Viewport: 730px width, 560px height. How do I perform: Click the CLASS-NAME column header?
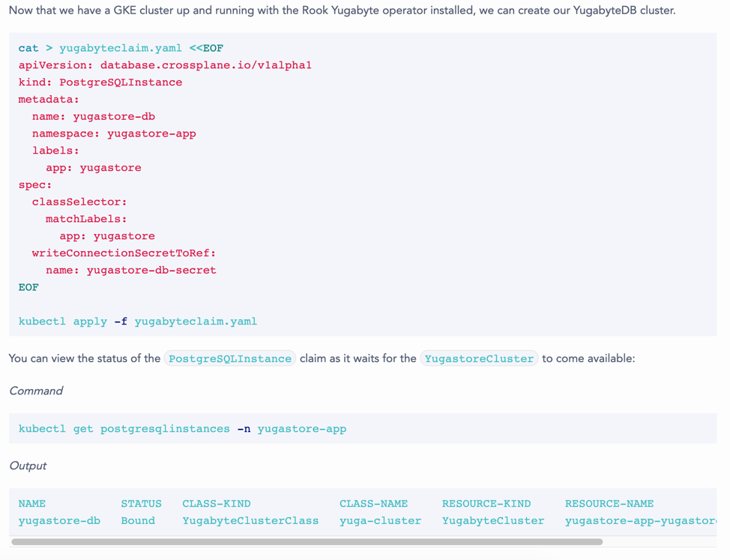click(373, 504)
